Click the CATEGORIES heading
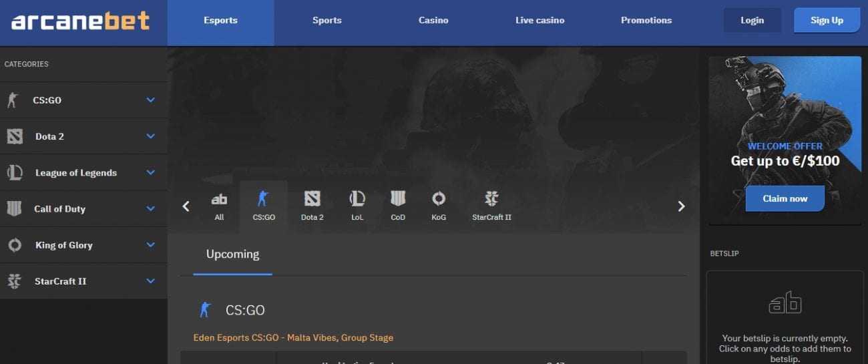This screenshot has height=364, width=868. point(26,64)
